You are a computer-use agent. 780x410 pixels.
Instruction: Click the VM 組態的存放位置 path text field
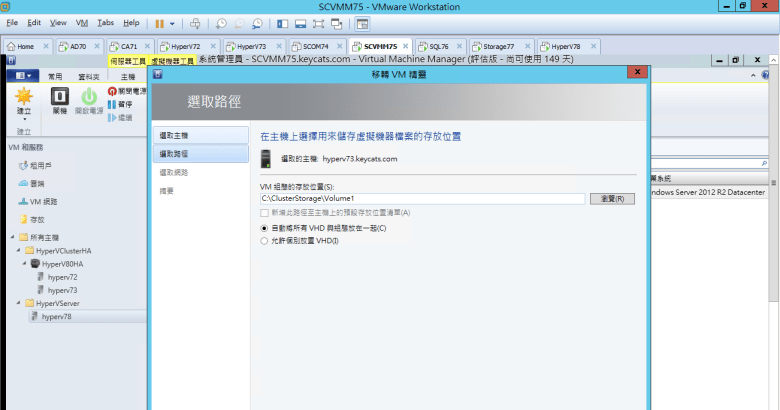[x=422, y=199]
